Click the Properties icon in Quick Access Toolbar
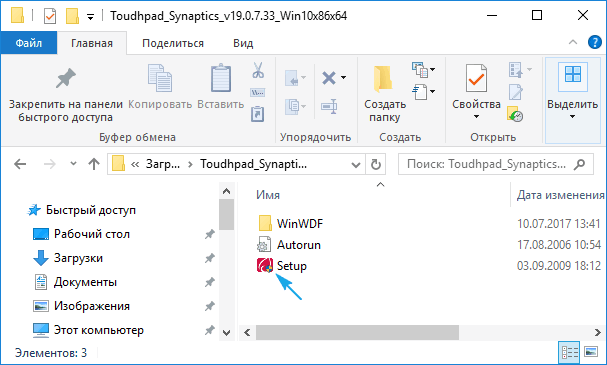Screen dimensions: 607x365 pos(50,16)
